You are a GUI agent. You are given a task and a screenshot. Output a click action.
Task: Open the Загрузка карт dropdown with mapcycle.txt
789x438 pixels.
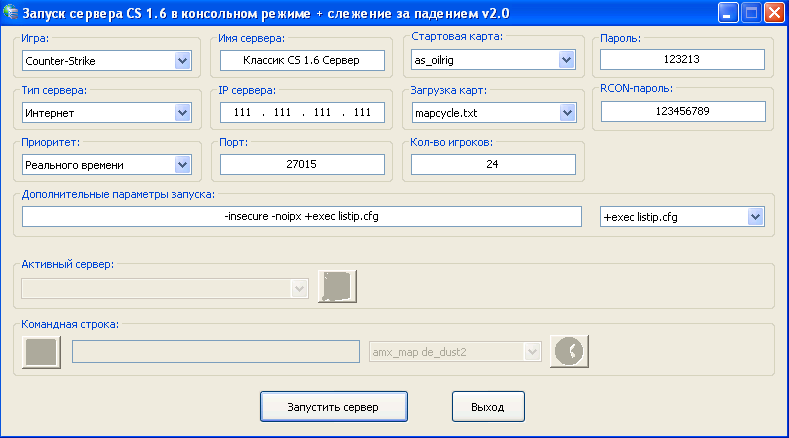568,113
